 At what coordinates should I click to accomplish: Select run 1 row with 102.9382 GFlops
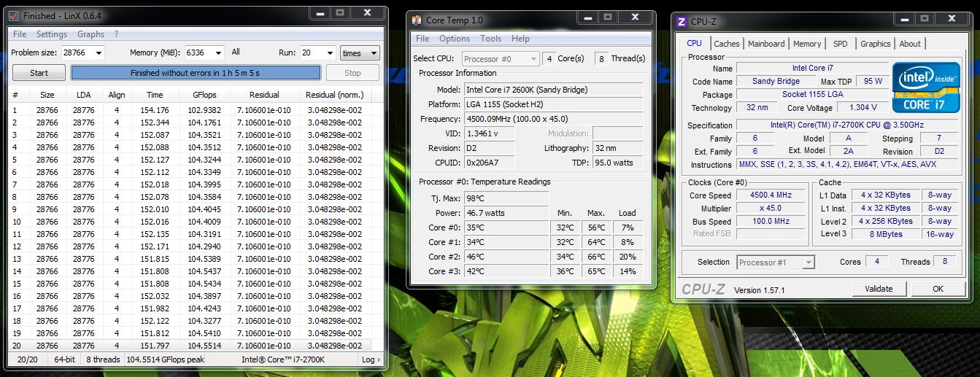click(x=190, y=110)
